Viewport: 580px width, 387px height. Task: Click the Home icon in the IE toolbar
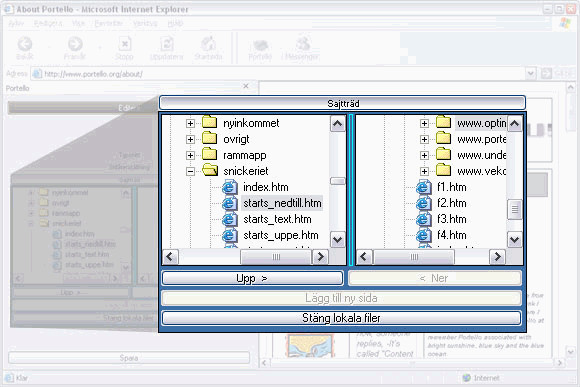tap(208, 44)
